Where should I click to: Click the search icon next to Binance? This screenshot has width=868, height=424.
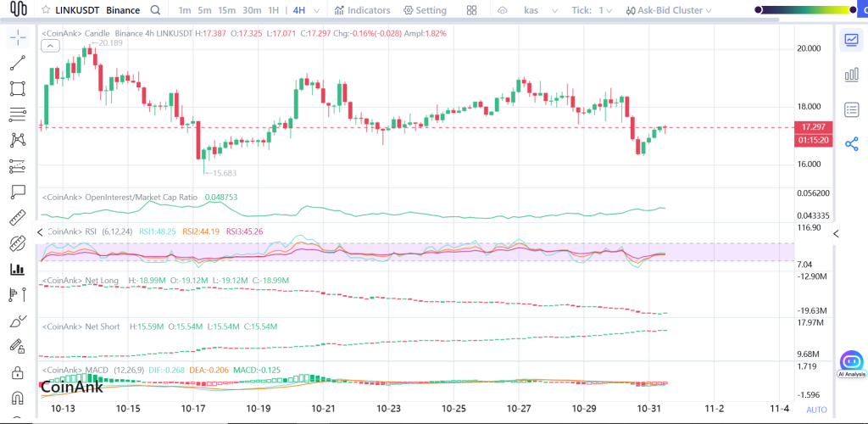(x=154, y=10)
